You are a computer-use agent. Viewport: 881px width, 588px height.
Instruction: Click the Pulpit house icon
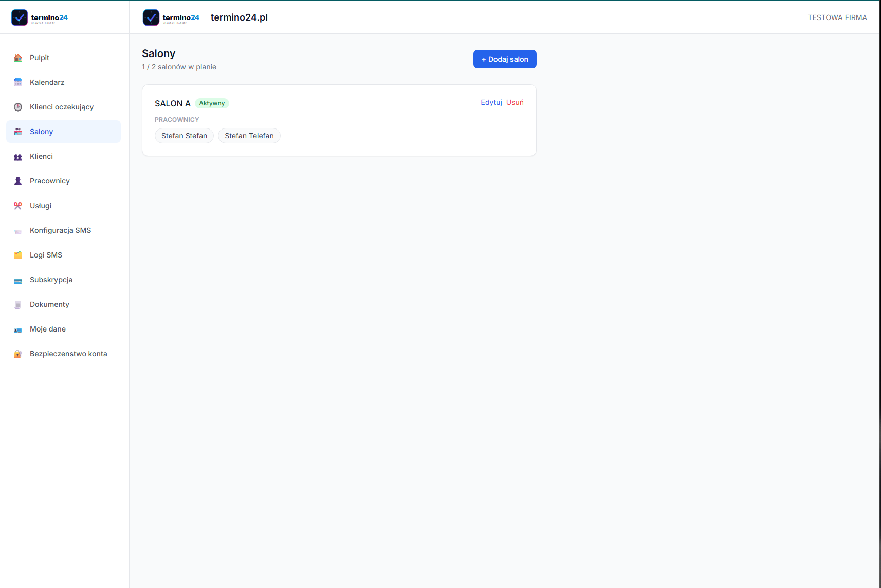point(18,58)
